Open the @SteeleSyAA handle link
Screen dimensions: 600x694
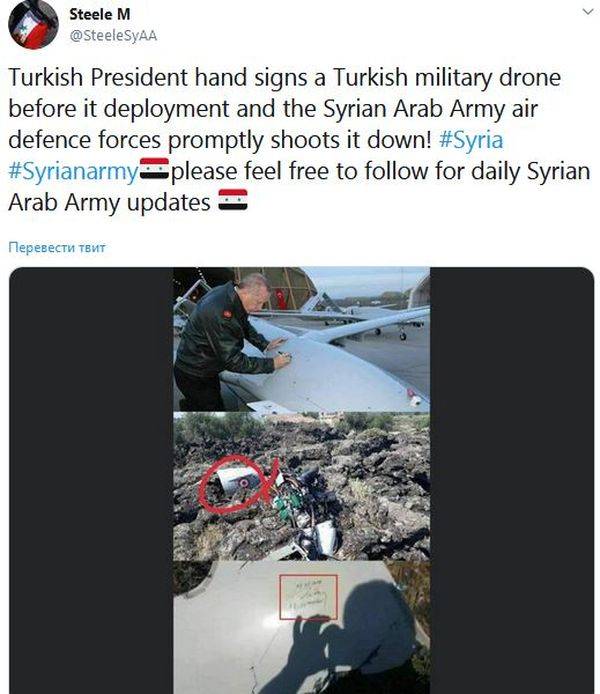[x=113, y=35]
